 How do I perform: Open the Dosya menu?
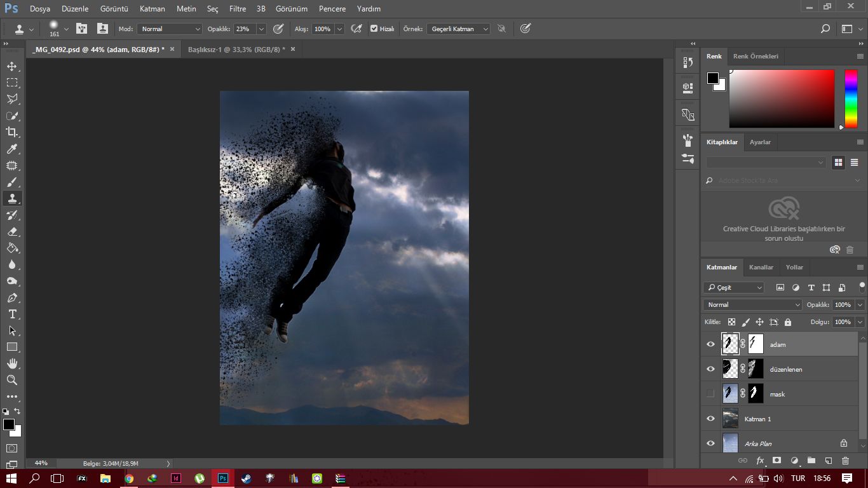[x=40, y=9]
